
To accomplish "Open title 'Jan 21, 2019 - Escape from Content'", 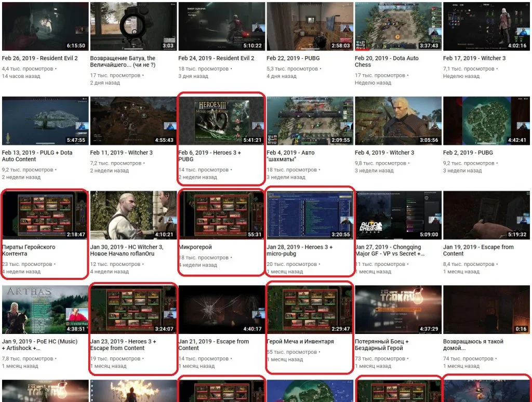I will (x=214, y=345).
